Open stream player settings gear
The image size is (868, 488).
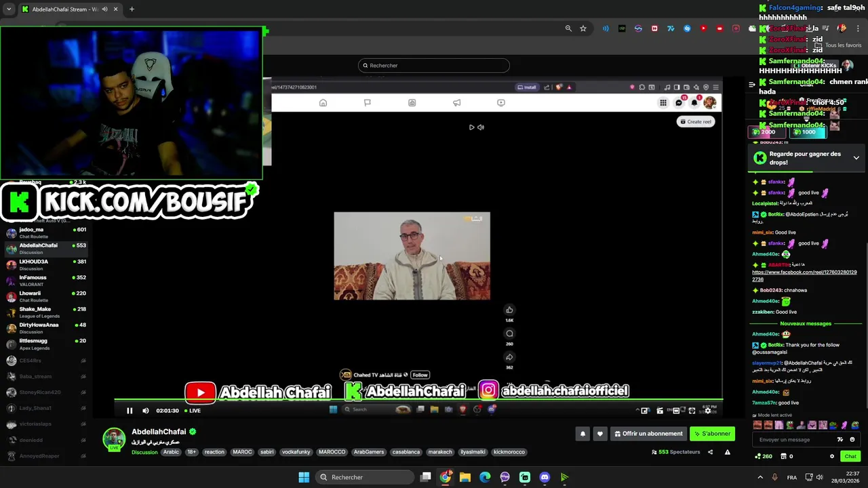[708, 411]
